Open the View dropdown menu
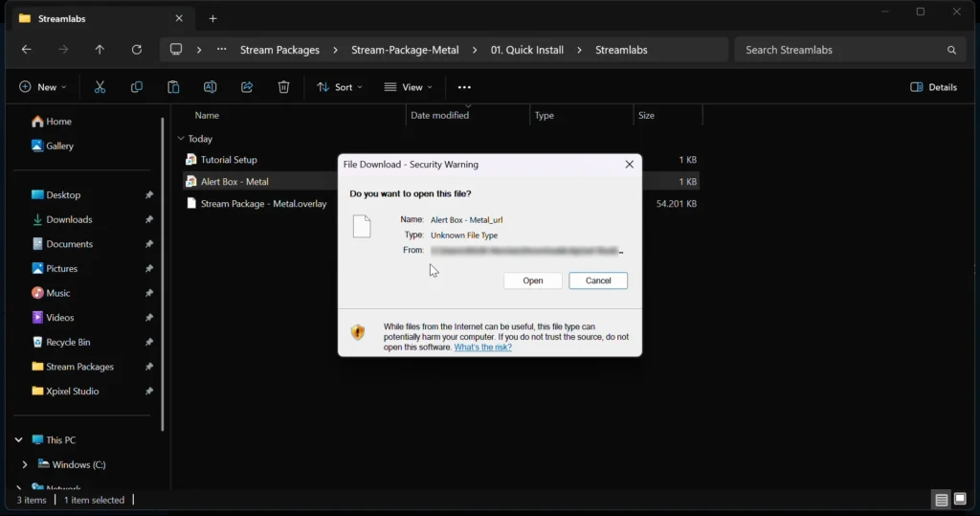 [x=408, y=87]
